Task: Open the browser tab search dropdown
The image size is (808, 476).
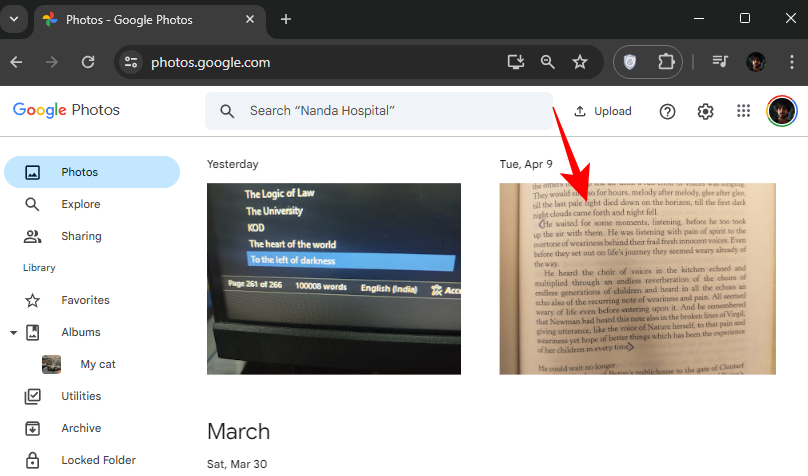Action: [x=14, y=20]
